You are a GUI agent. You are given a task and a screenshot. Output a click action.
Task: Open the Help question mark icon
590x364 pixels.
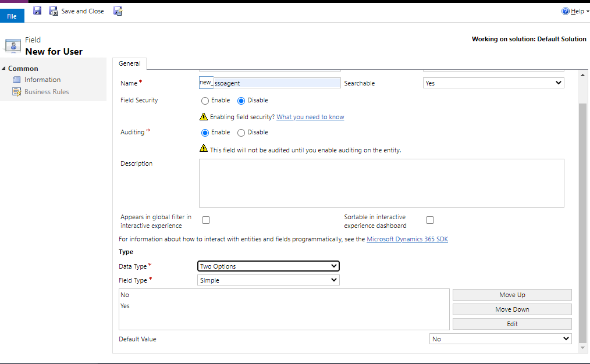coord(565,11)
